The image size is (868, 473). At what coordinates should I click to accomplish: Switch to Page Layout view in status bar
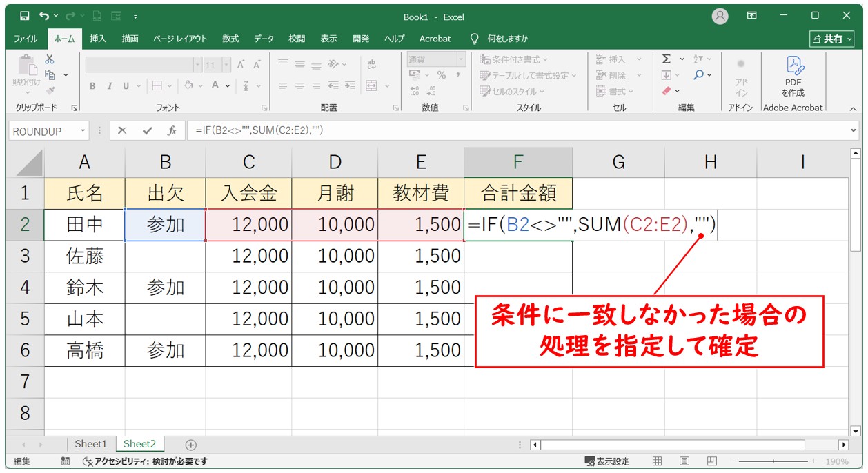click(684, 461)
